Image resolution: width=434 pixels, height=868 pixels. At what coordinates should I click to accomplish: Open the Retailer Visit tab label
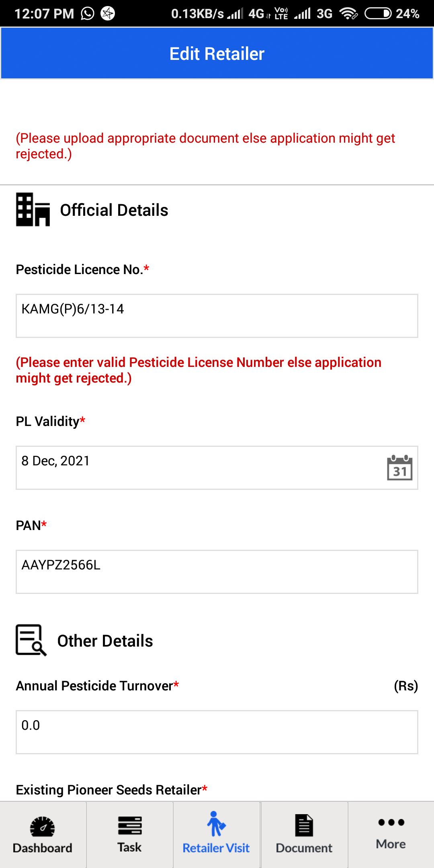pos(216,848)
